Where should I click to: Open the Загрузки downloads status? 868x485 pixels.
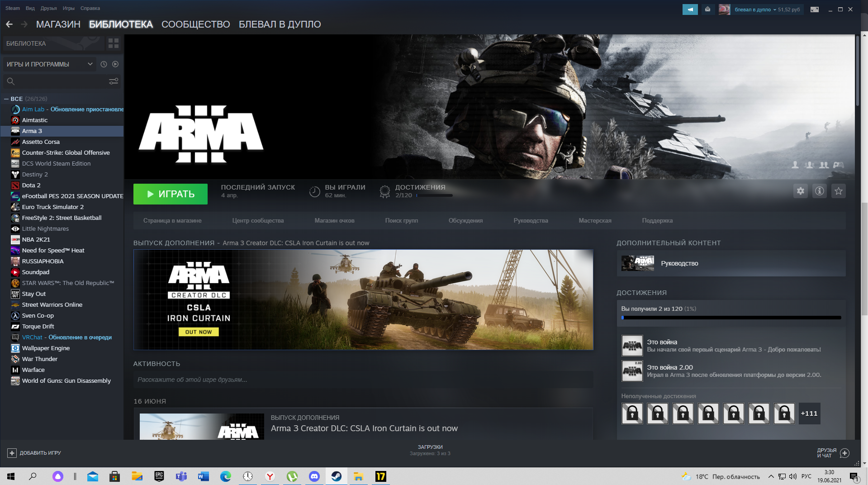point(430,450)
